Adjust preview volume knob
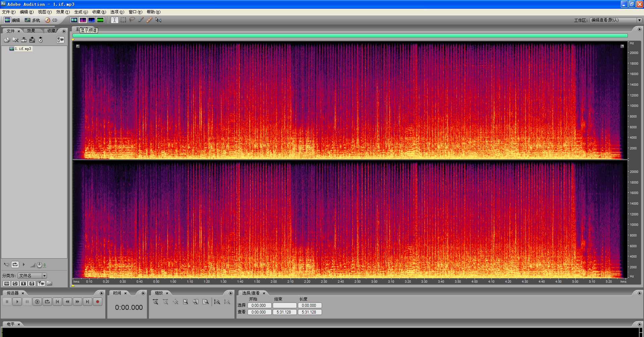The height and width of the screenshot is (337, 644). coord(39,265)
